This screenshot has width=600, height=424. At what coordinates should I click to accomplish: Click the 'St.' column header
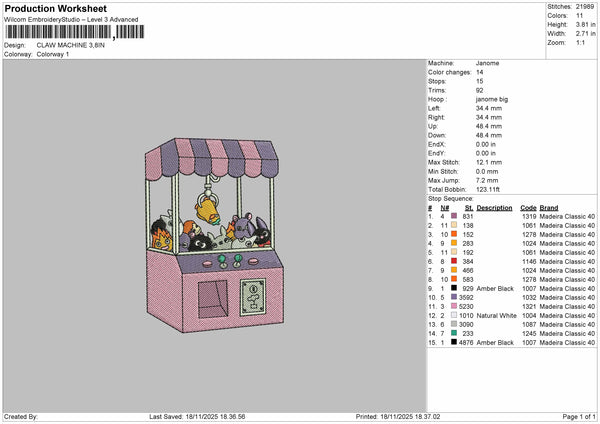click(469, 208)
